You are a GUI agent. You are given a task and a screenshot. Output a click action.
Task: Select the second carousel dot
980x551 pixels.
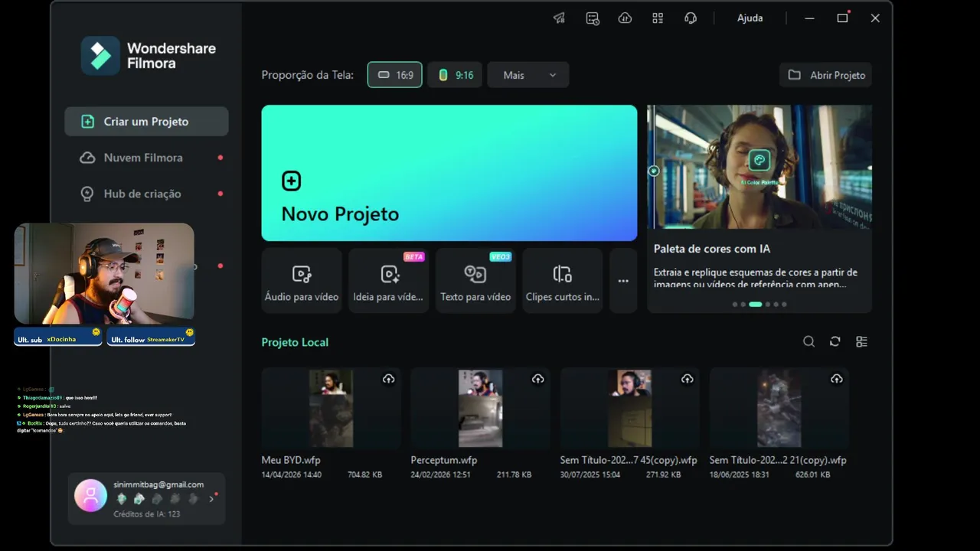tap(743, 305)
